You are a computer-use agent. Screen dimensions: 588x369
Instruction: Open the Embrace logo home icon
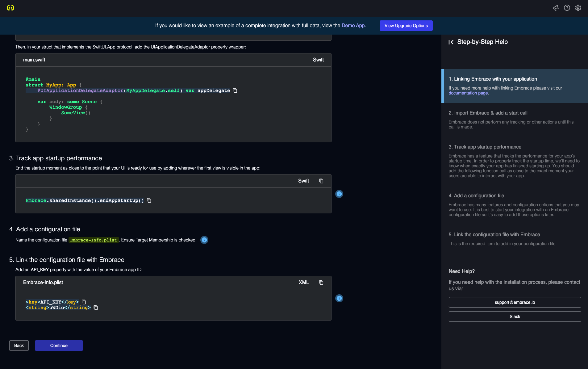10,8
